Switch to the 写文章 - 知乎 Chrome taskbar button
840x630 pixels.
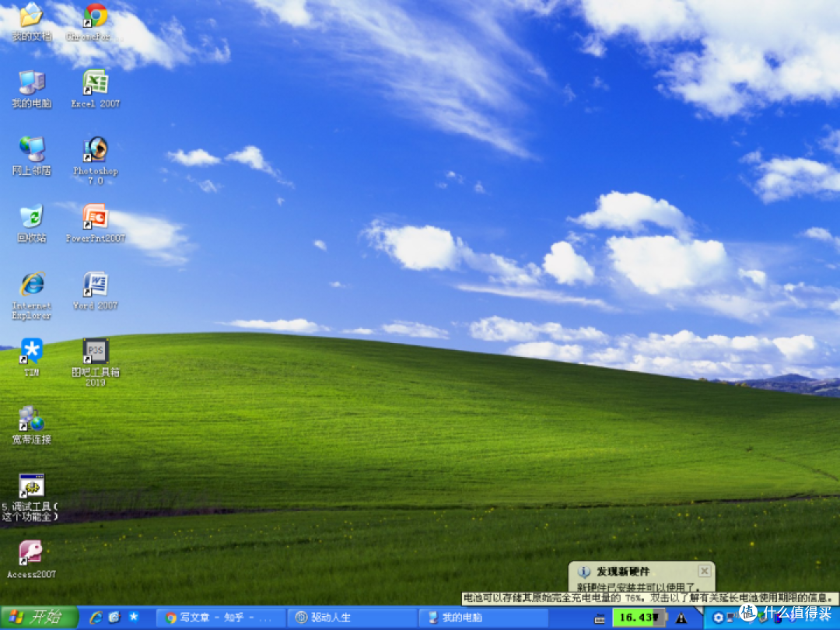pyautogui.click(x=221, y=618)
